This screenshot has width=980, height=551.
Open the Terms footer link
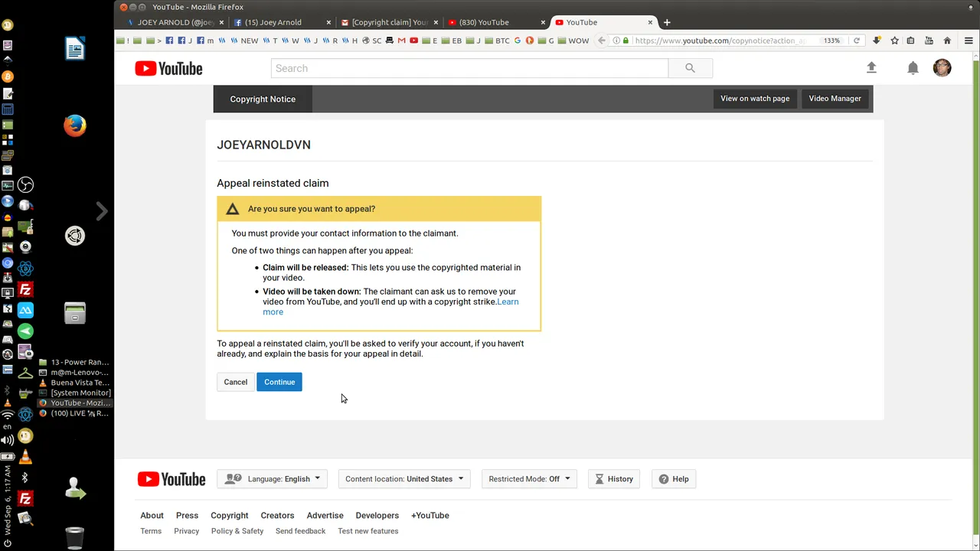coord(151,531)
